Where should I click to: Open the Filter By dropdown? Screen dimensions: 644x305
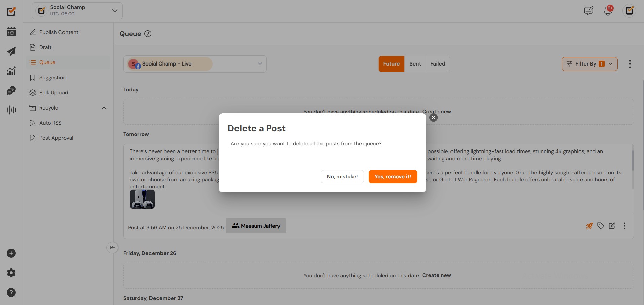[x=589, y=64]
